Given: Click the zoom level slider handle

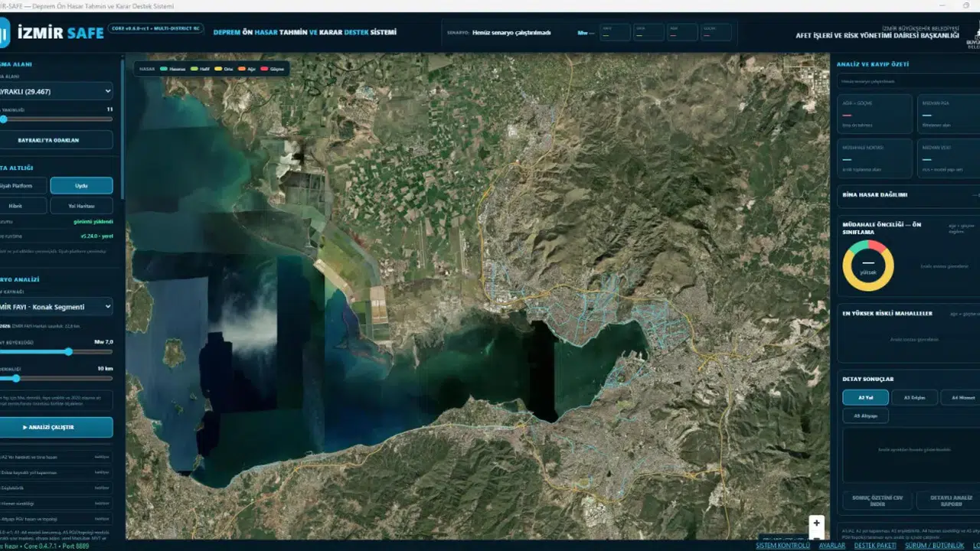Looking at the screenshot, I should [x=3, y=119].
